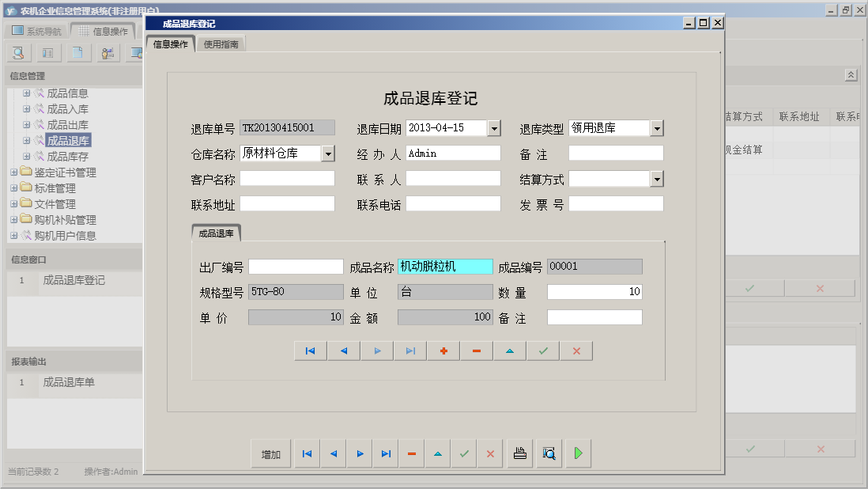Open the 仓库名称 dropdown
Viewport: 868px width, 489px height.
(328, 153)
